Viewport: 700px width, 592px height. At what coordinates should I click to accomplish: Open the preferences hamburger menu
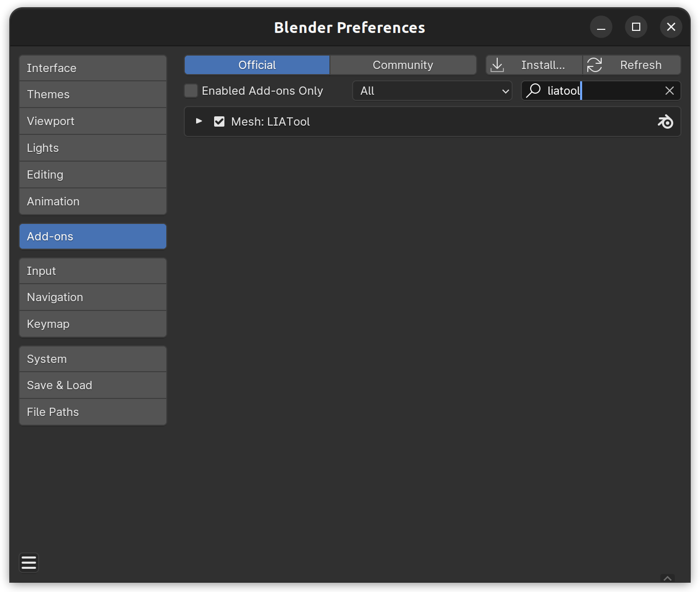[x=29, y=563]
